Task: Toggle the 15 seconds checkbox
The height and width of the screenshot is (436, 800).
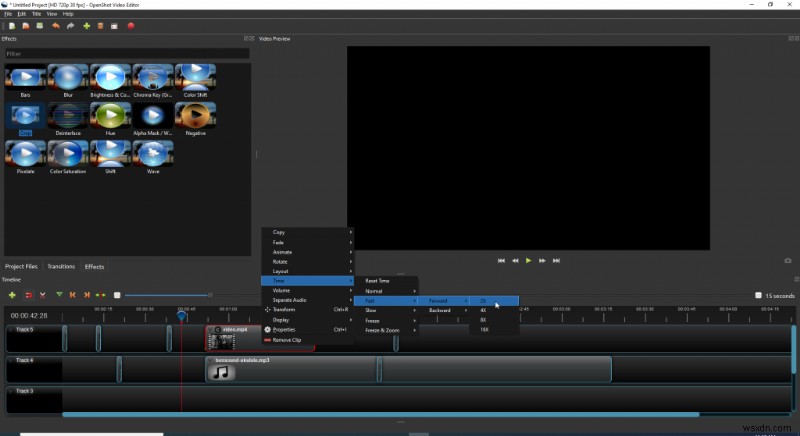Action: (758, 295)
